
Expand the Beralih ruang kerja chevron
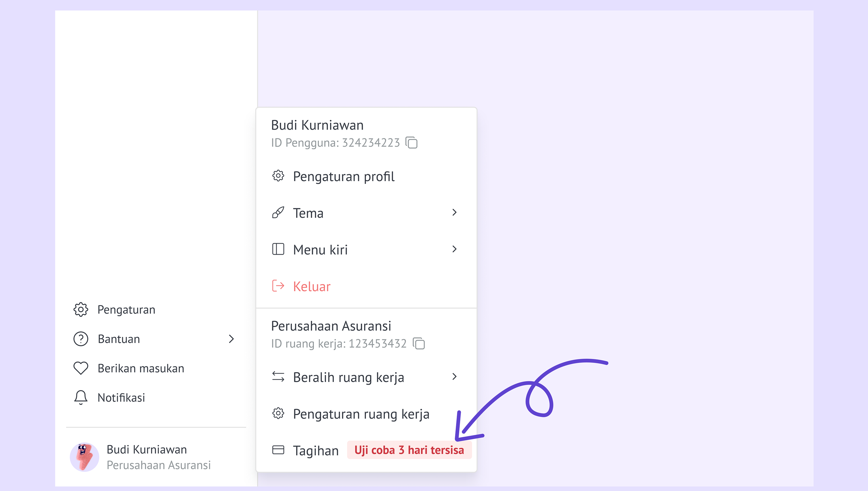coord(454,376)
